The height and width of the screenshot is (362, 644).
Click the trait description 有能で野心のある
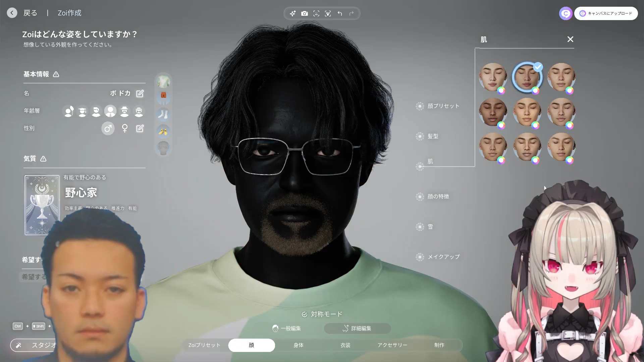pyautogui.click(x=85, y=177)
